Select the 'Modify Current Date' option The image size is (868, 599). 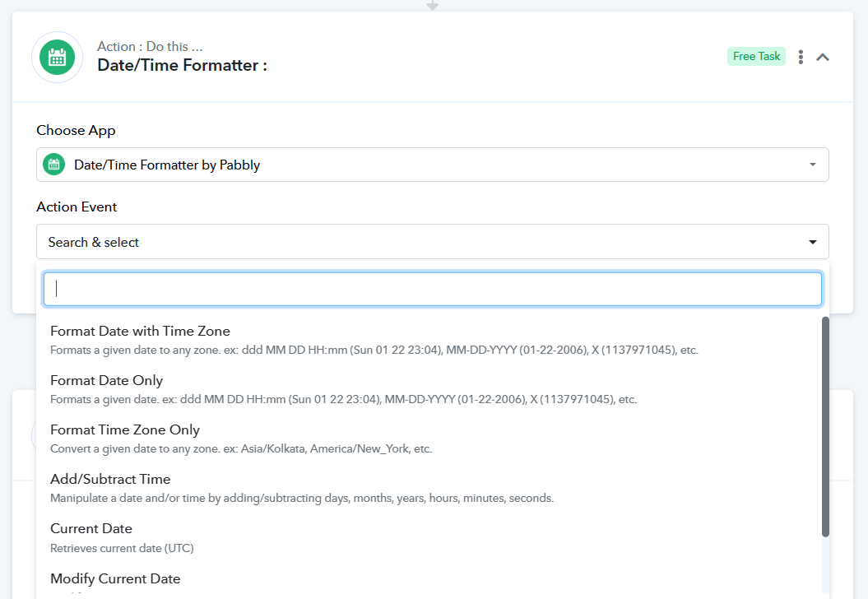pos(115,578)
